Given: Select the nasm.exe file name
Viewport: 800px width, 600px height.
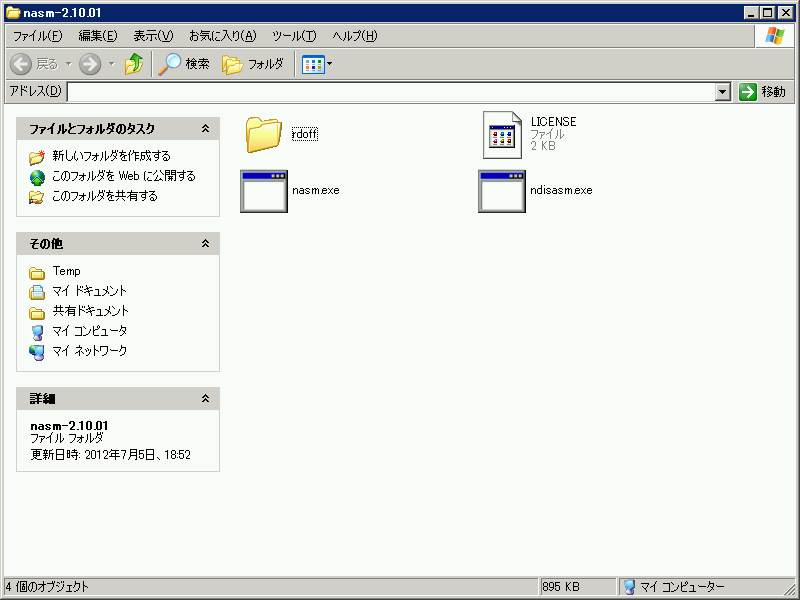Looking at the screenshot, I should [x=316, y=190].
